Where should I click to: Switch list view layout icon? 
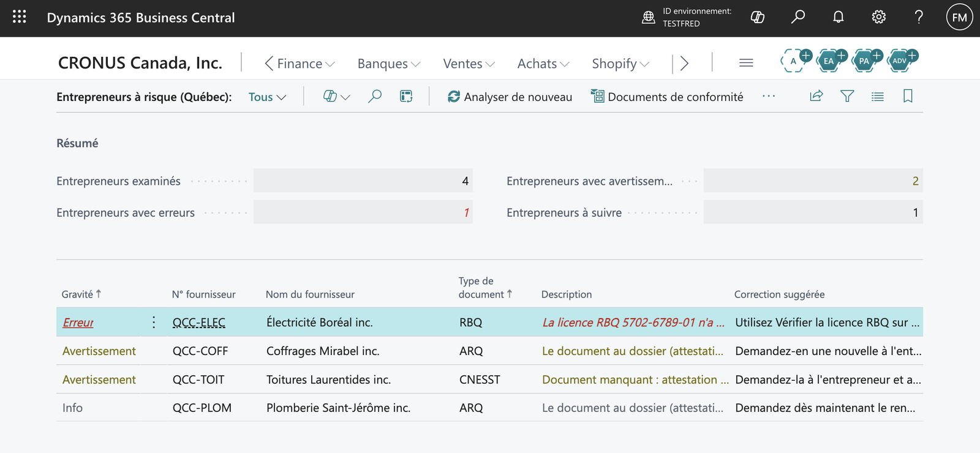878,96
